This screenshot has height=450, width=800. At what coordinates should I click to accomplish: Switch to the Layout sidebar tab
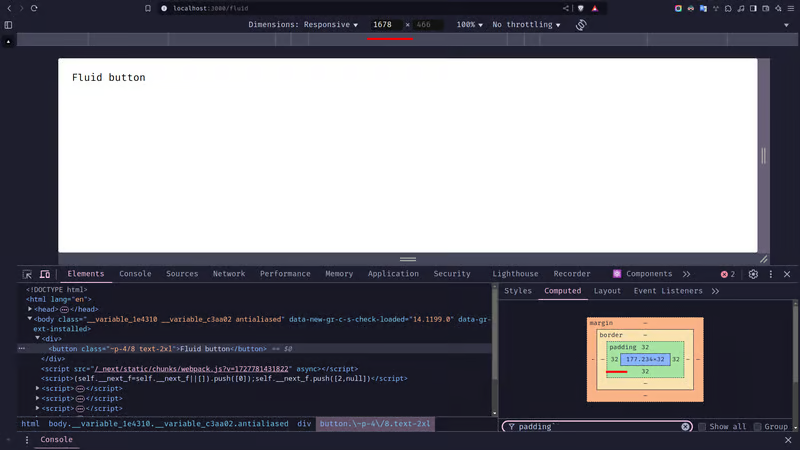tap(607, 291)
